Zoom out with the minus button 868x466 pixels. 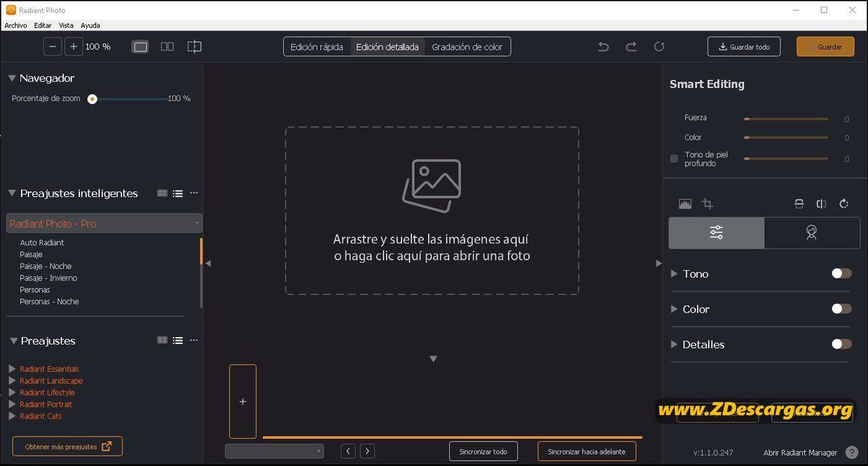click(x=53, y=47)
